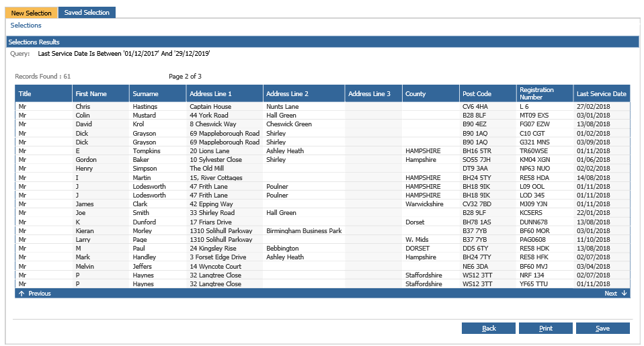This screenshot has height=346, width=644.
Task: Click the address '8 Cheswick Way'
Action: pos(212,124)
